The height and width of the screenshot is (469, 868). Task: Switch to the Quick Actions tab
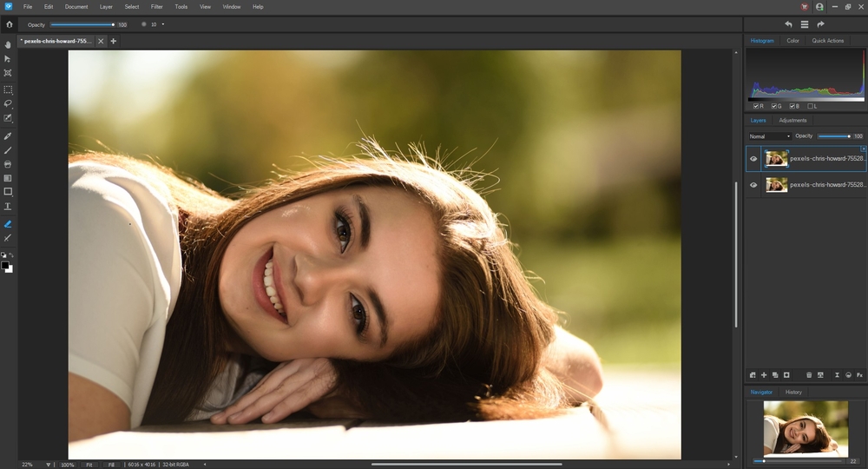coord(827,41)
